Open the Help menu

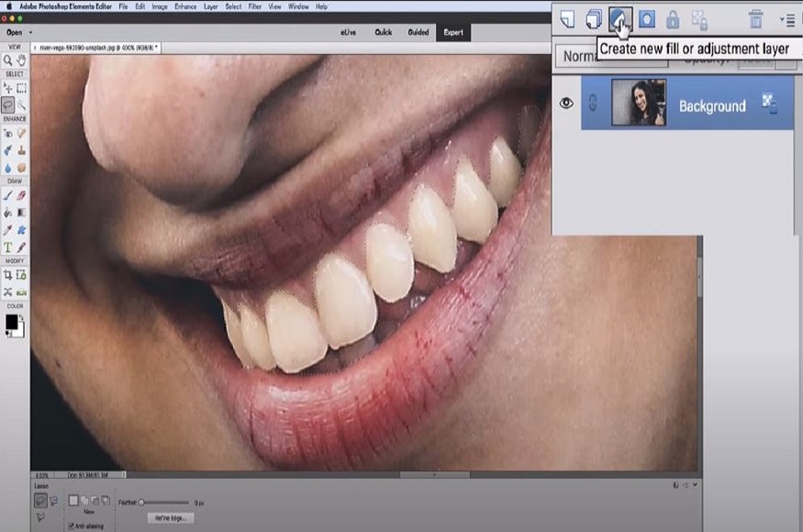pos(321,6)
